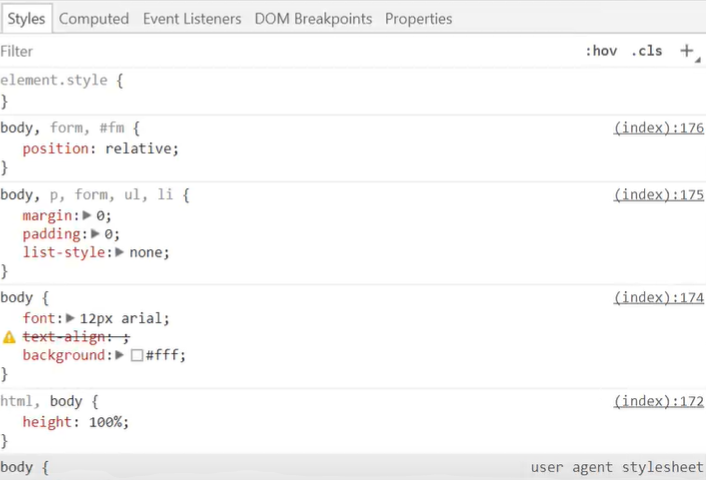
Task: Toggle the :hov element state panel
Action: (x=601, y=51)
